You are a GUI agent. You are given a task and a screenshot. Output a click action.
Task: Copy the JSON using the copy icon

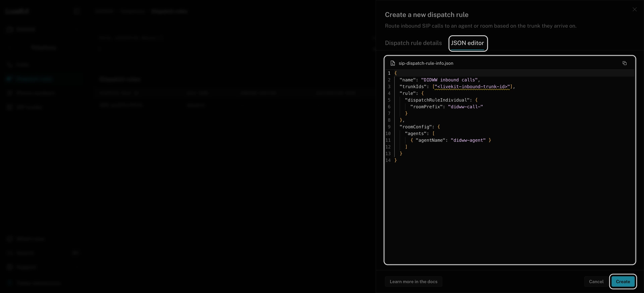pos(624,63)
